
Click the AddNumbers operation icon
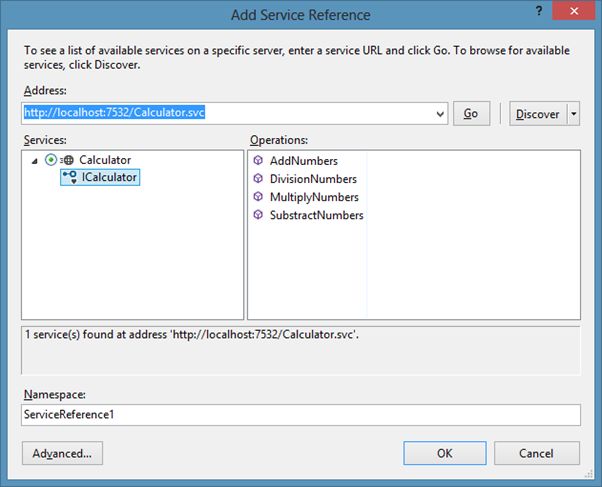pos(258,161)
